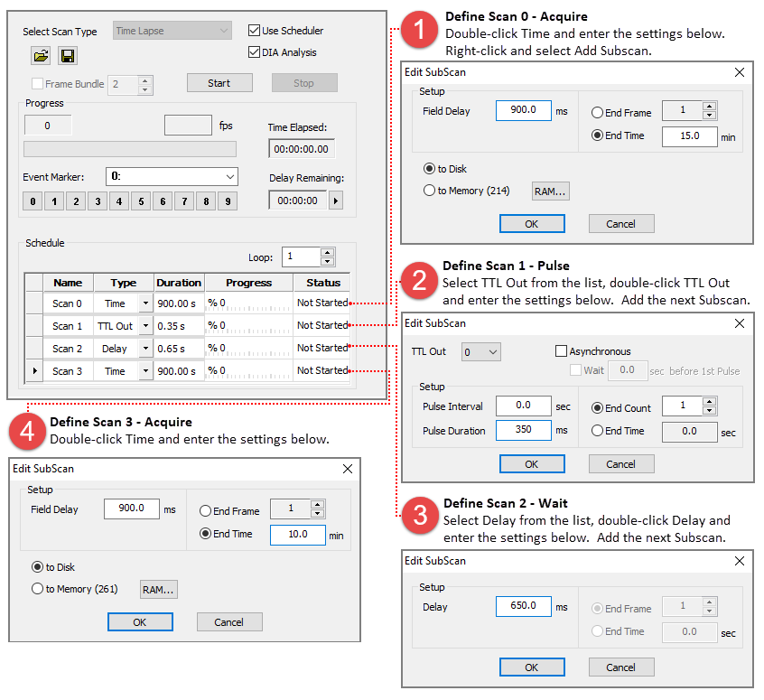Click event marker button 5

[141, 201]
